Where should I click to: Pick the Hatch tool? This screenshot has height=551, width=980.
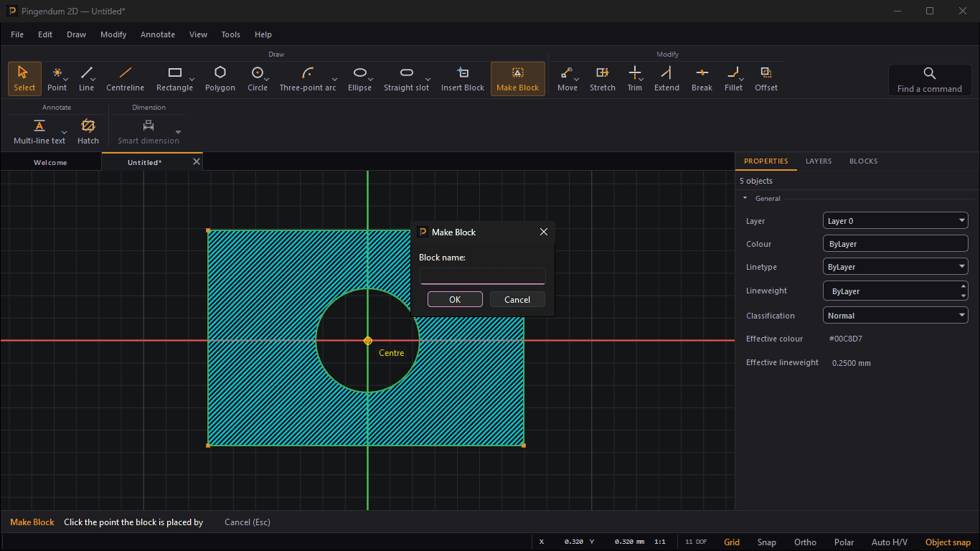point(88,132)
